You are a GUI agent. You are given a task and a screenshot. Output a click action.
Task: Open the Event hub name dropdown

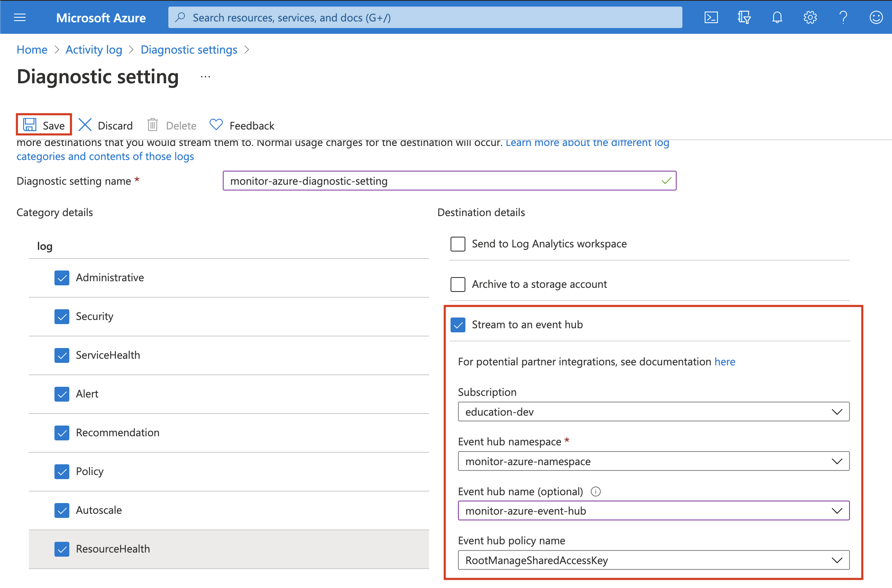[x=654, y=510]
